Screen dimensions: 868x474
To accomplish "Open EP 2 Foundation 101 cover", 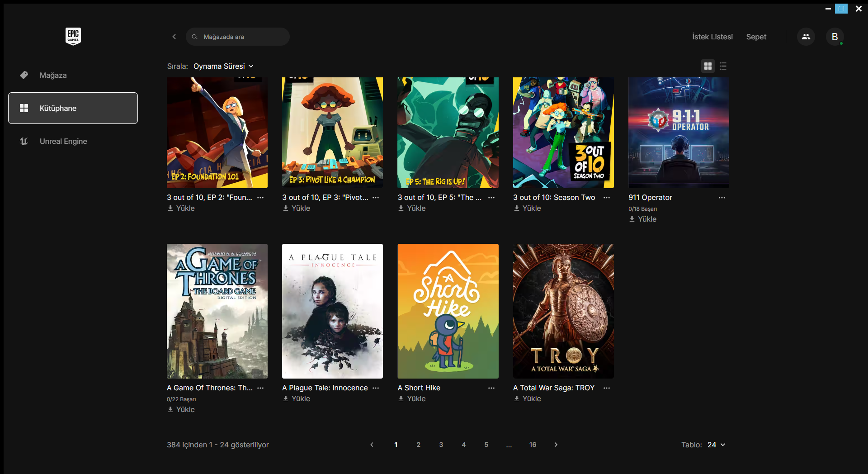I will click(x=217, y=133).
